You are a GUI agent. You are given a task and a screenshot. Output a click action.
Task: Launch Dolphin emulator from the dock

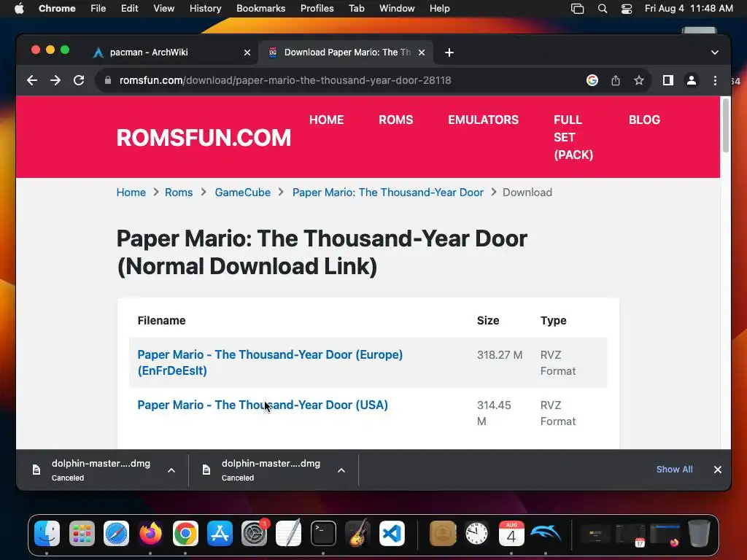(x=546, y=533)
